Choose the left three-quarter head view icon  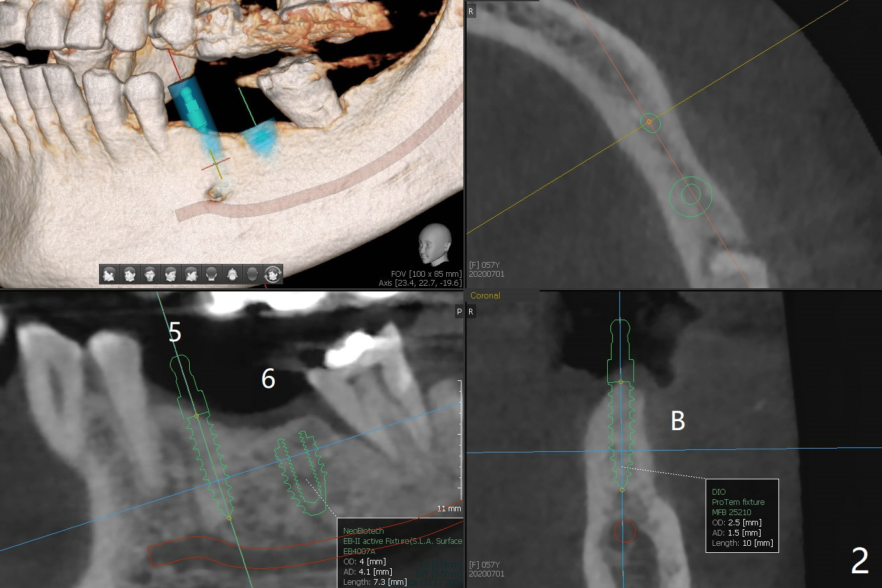click(130, 275)
